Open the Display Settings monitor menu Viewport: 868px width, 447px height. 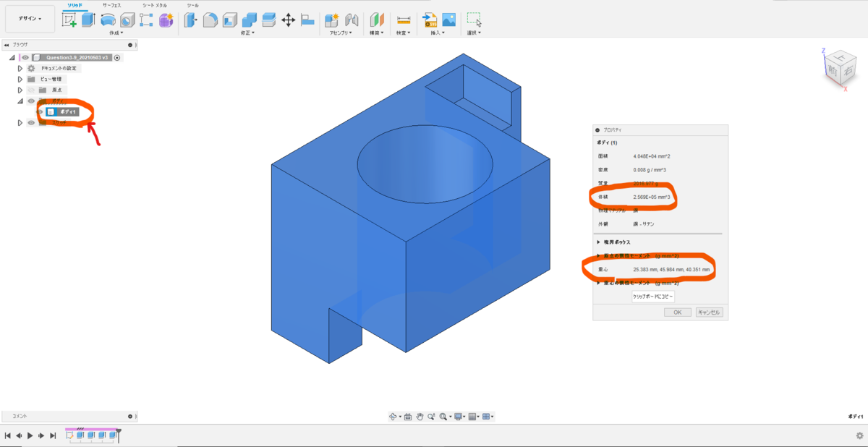[459, 417]
